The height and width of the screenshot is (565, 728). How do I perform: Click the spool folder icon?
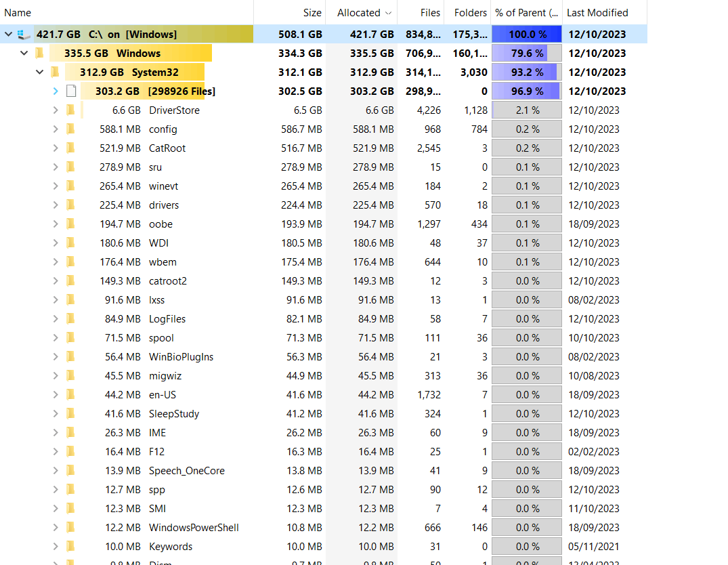tap(70, 338)
